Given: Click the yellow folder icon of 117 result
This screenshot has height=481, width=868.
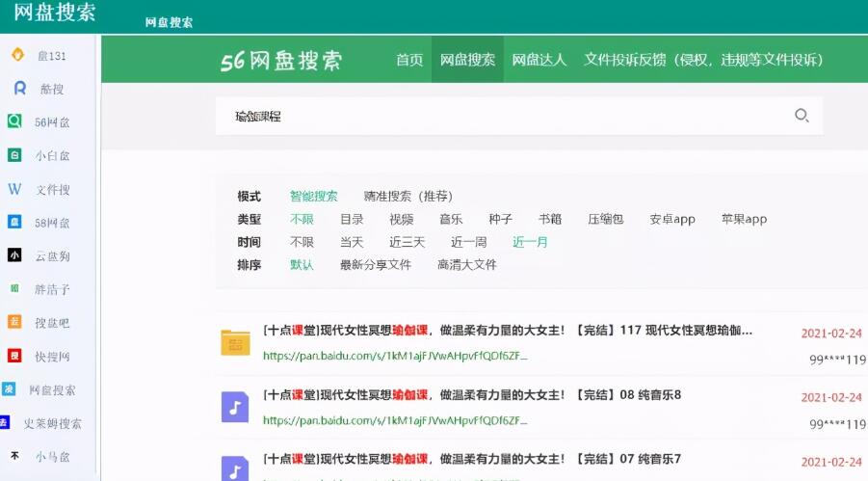Looking at the screenshot, I should click(235, 342).
